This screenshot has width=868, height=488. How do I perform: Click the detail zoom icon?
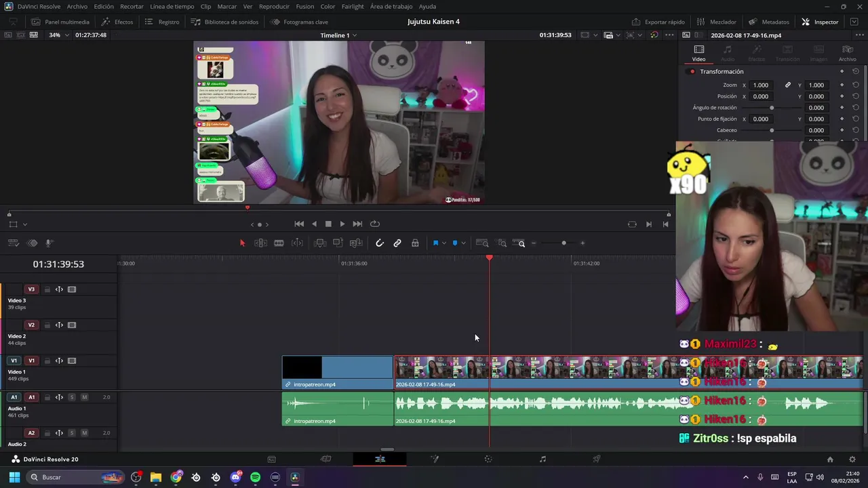click(502, 243)
